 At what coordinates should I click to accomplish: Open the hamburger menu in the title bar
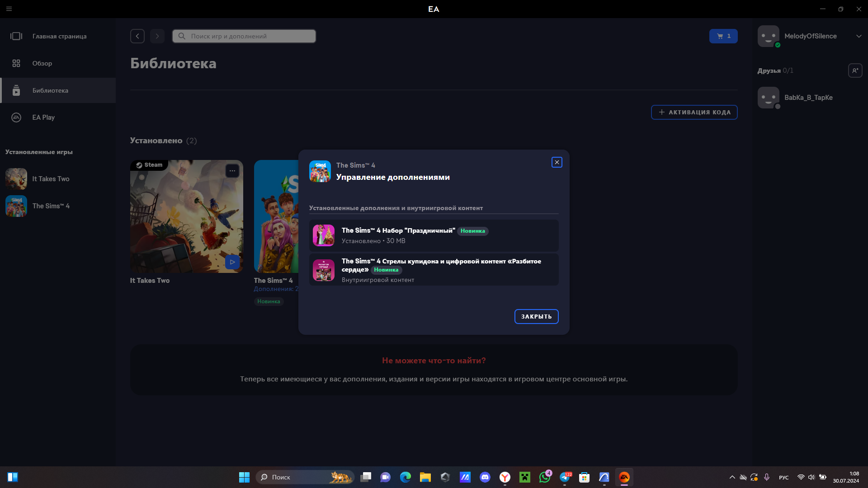tap(9, 9)
